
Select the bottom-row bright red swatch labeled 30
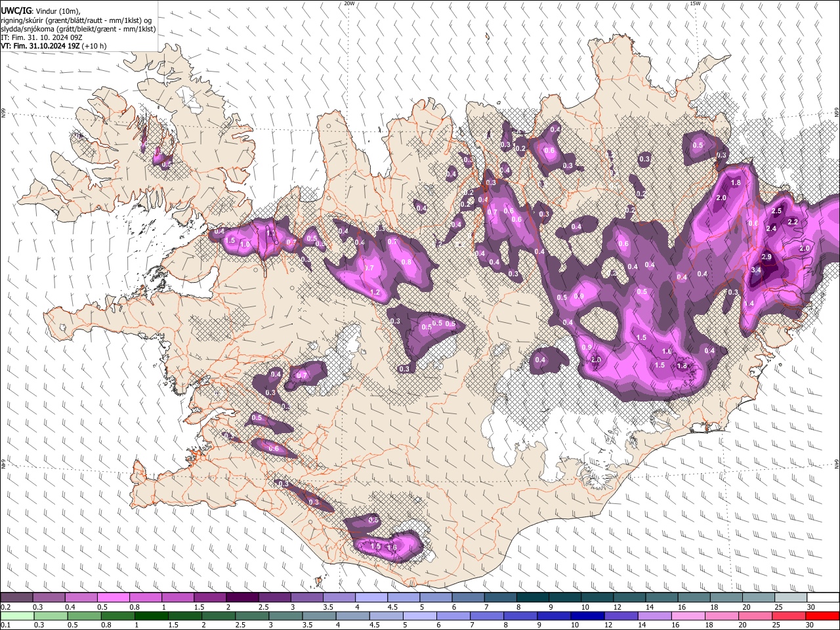coord(823,616)
